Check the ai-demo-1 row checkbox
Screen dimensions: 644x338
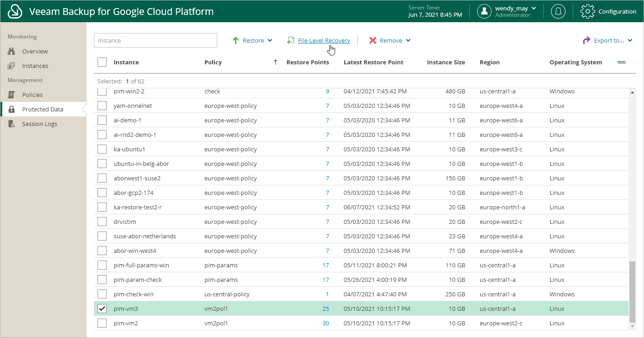(x=102, y=120)
